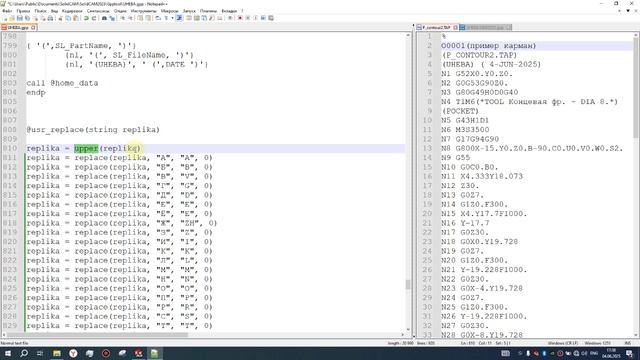Click '@usr_replace(string replika)' line

point(93,130)
